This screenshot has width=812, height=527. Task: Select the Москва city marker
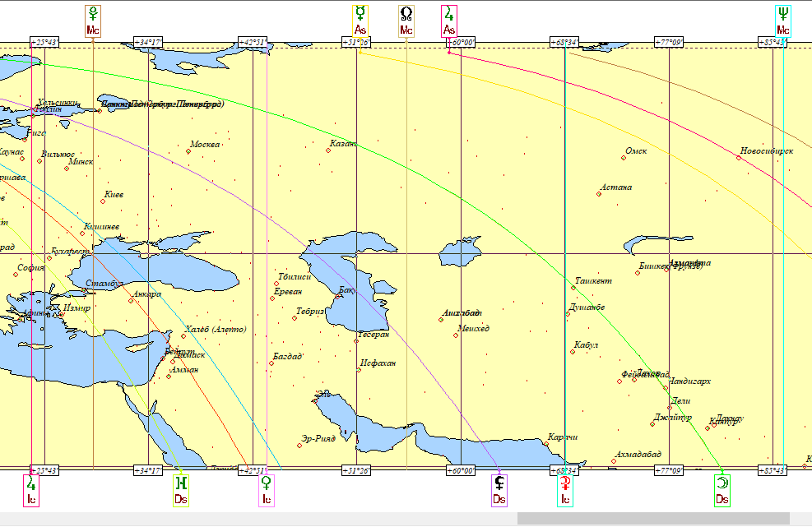click(x=188, y=151)
